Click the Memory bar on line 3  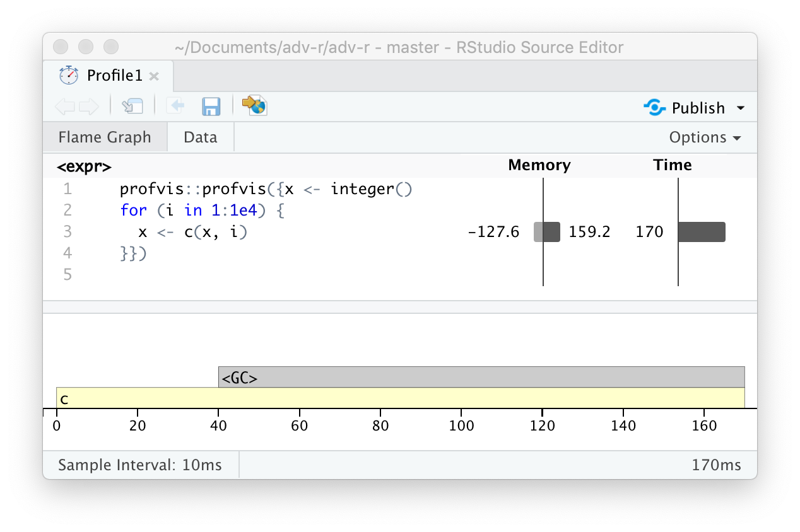tap(547, 232)
